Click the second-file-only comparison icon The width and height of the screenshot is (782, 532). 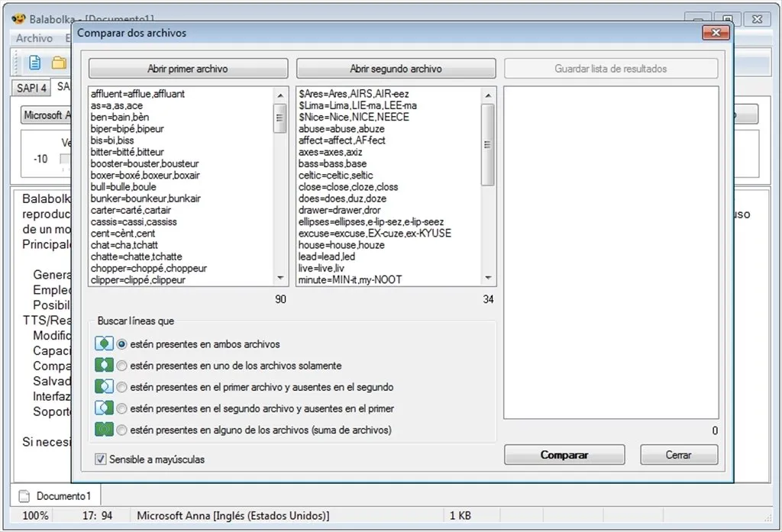[104, 408]
